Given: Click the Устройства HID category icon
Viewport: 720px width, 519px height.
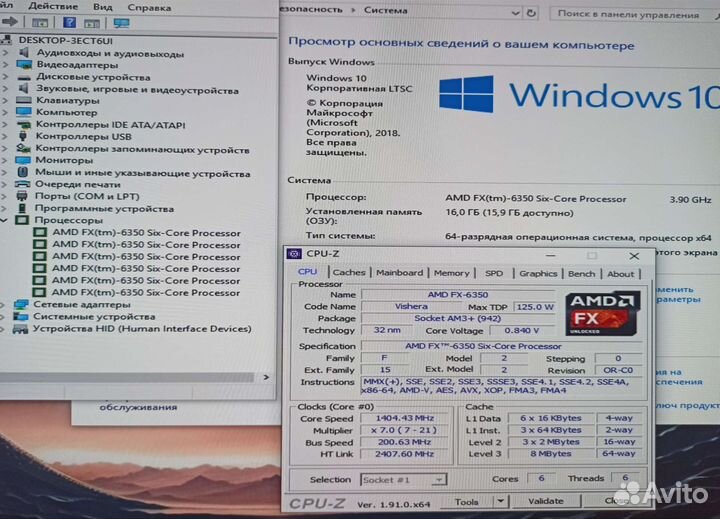Looking at the screenshot, I should (20, 328).
